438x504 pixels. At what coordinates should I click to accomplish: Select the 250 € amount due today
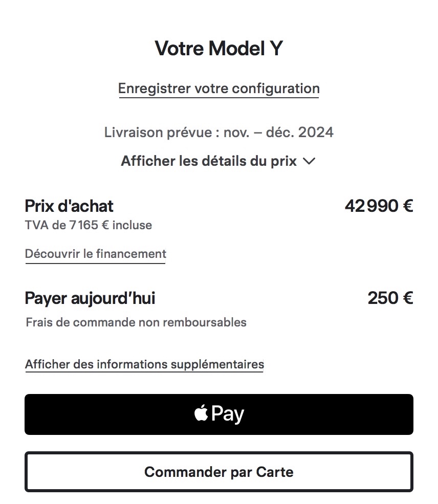(x=390, y=298)
